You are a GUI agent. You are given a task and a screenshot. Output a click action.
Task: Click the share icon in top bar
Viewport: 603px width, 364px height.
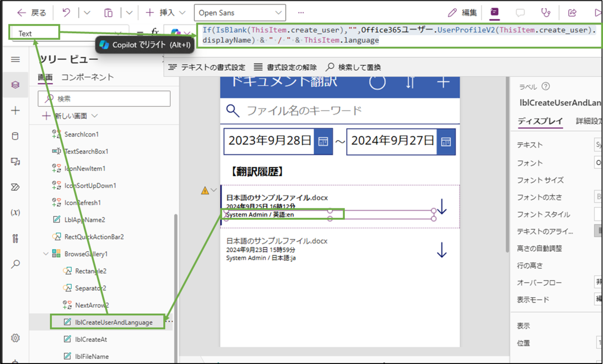572,13
